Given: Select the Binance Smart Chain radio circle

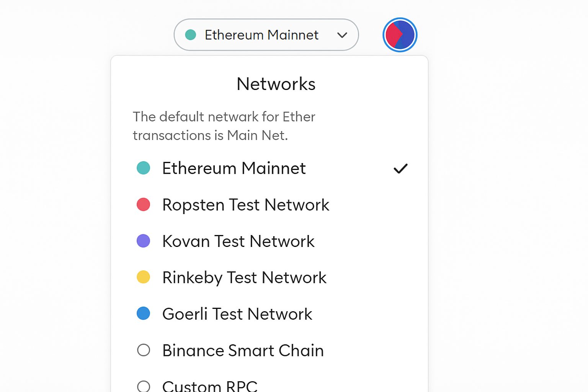Looking at the screenshot, I should 144,350.
